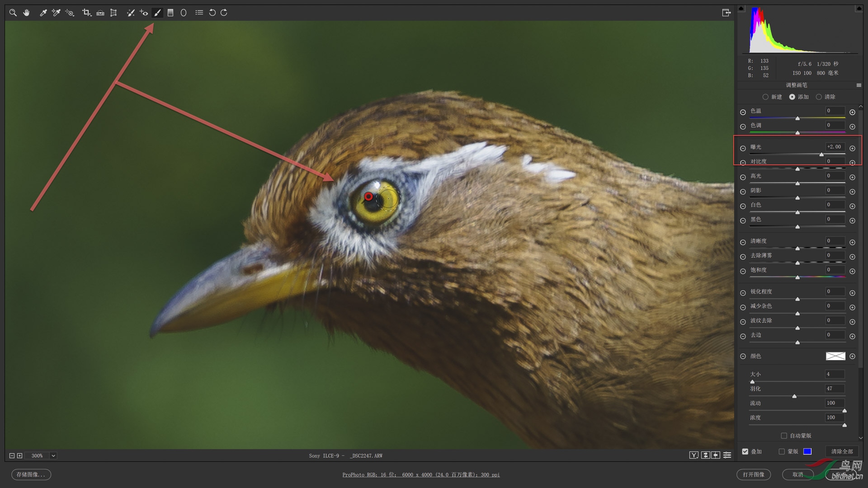Image resolution: width=868 pixels, height=488 pixels.
Task: Select the Hand tool
Action: click(26, 13)
